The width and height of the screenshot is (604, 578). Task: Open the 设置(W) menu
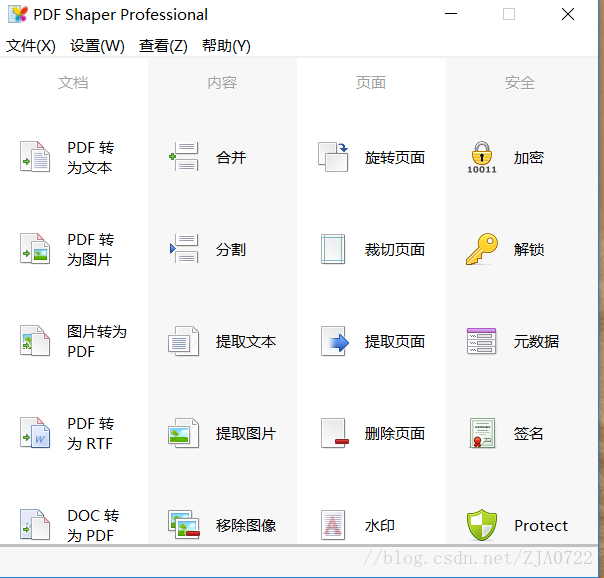(97, 46)
